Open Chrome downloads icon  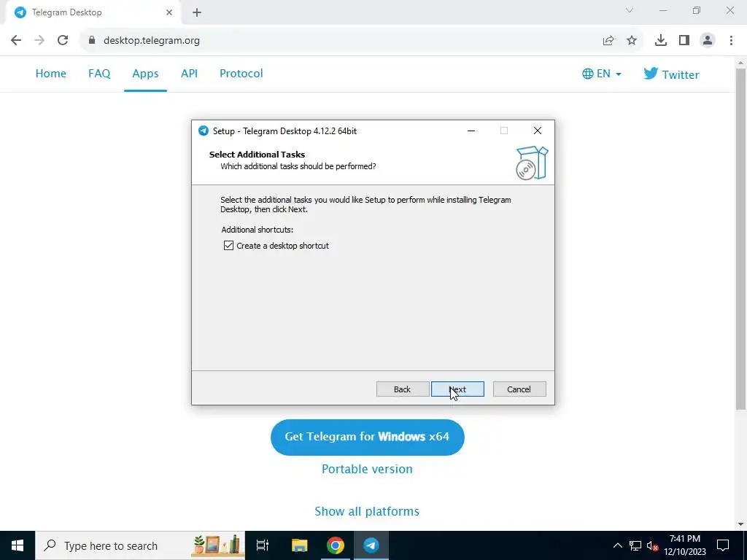[661, 41]
